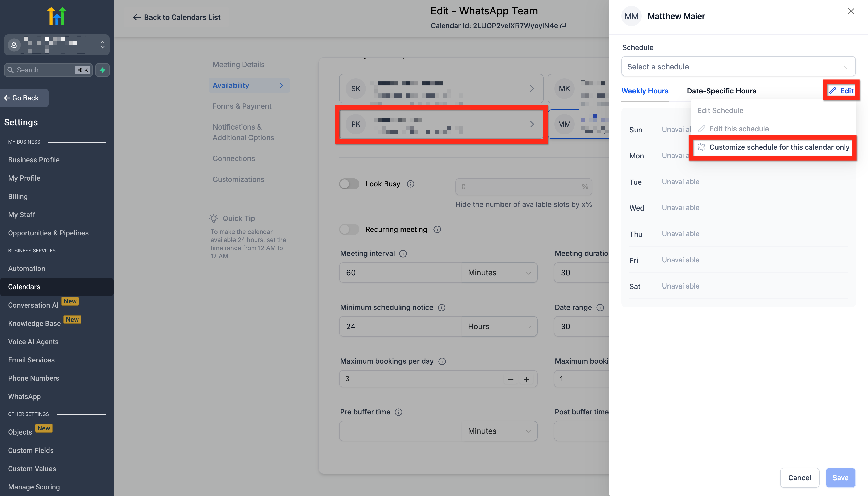
Task: Select Customize schedule for this calendar only
Action: (779, 147)
